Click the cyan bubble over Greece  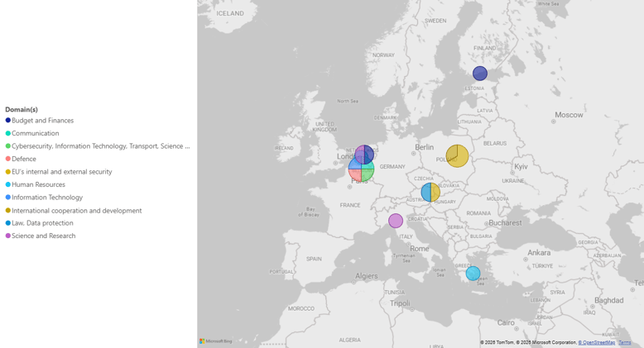click(x=473, y=274)
